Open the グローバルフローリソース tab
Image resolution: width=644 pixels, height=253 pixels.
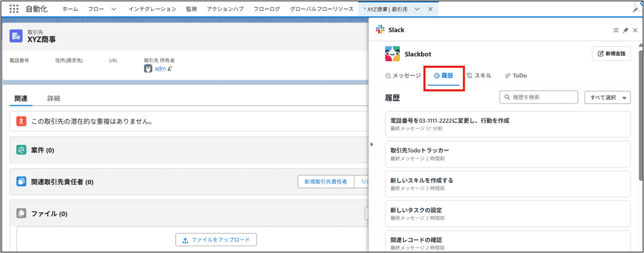(322, 9)
